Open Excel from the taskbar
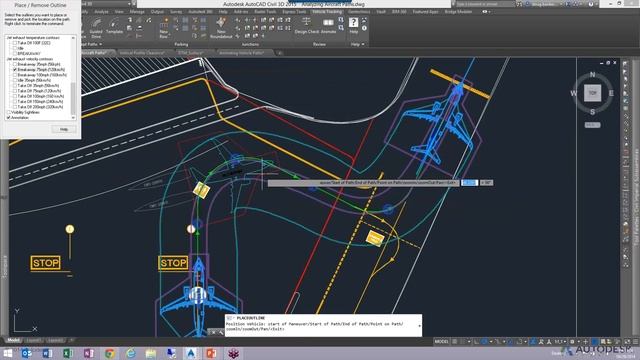This screenshot has width=640, height=360. [x=68, y=353]
